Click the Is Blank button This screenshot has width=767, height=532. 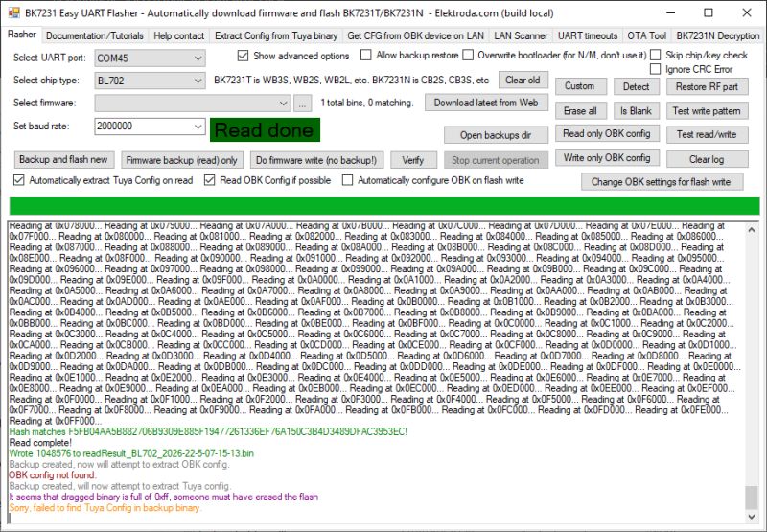[637, 111]
